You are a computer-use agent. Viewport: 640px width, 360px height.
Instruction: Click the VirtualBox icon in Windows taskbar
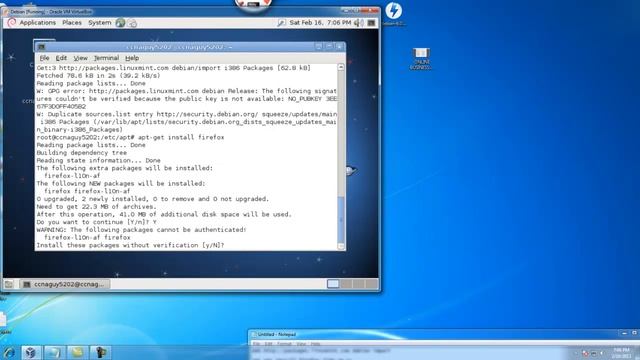[x=31, y=352]
